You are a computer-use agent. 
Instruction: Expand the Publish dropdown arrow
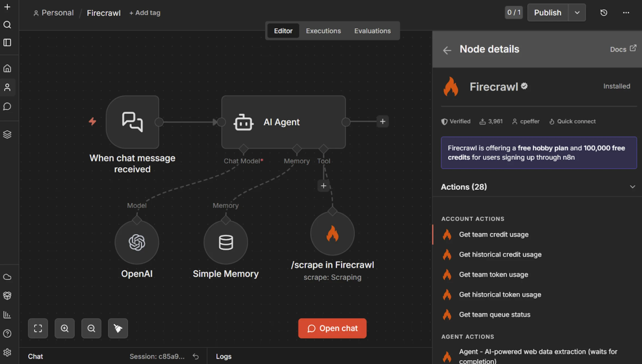[x=577, y=12]
